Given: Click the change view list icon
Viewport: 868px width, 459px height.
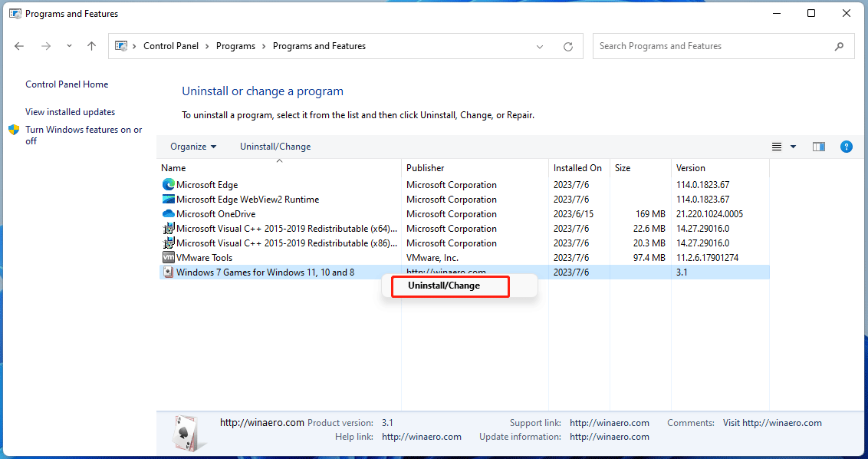Looking at the screenshot, I should tap(777, 147).
